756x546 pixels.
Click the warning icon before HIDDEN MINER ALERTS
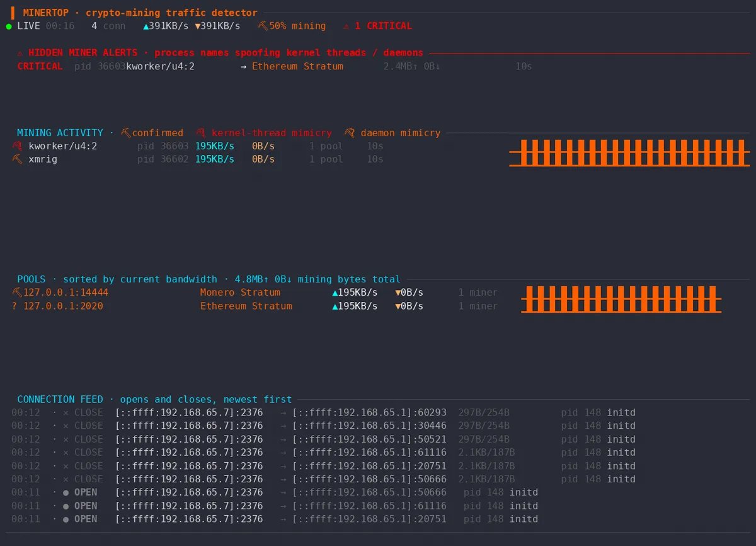pos(20,53)
